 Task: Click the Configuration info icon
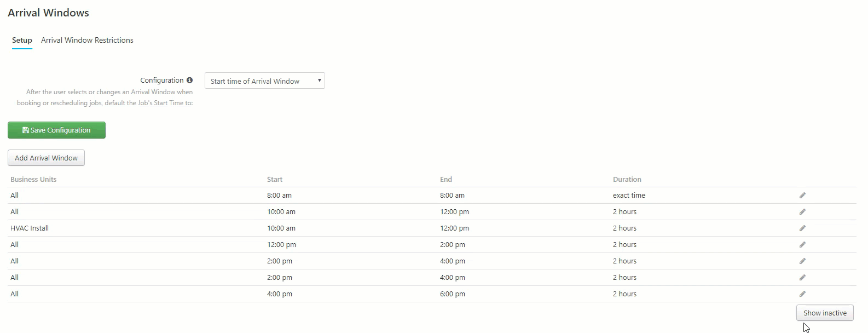click(x=189, y=80)
